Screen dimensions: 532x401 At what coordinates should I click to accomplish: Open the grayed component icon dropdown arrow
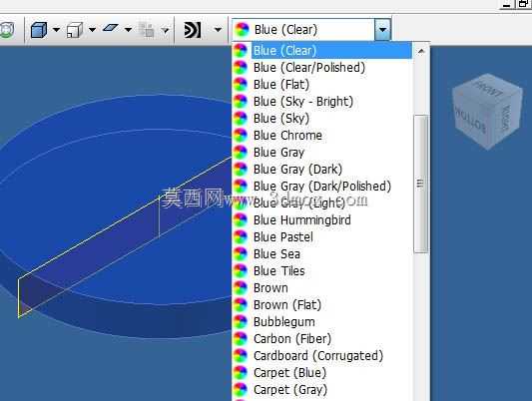point(165,31)
